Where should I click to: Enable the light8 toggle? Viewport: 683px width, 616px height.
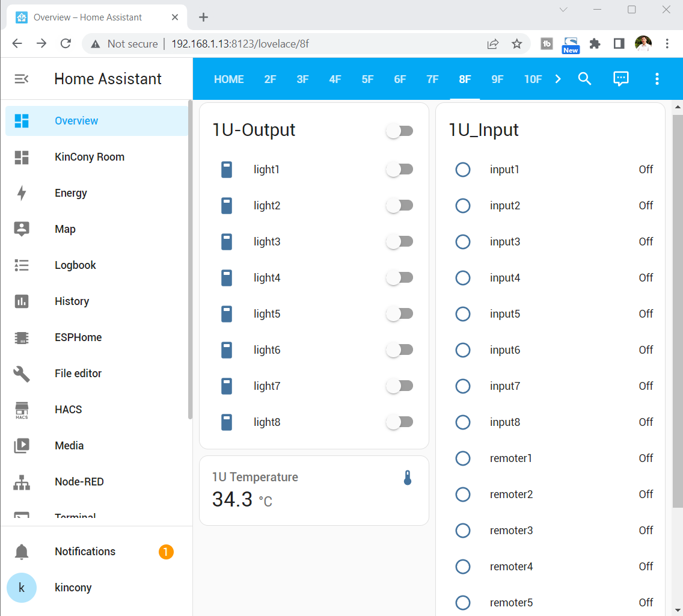click(399, 422)
